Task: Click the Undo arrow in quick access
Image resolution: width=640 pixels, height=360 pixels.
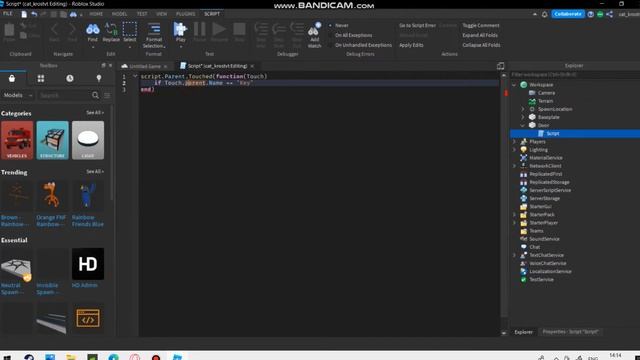Action: (x=34, y=14)
